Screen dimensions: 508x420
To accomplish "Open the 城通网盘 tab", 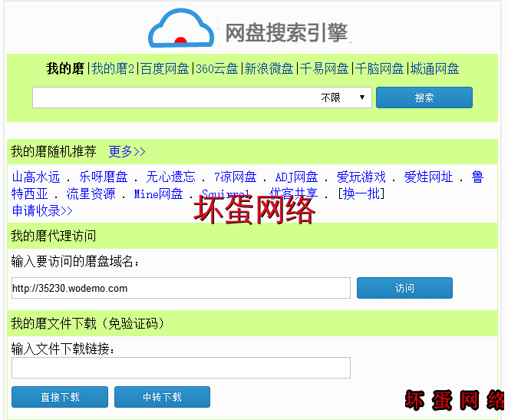I will (x=435, y=68).
